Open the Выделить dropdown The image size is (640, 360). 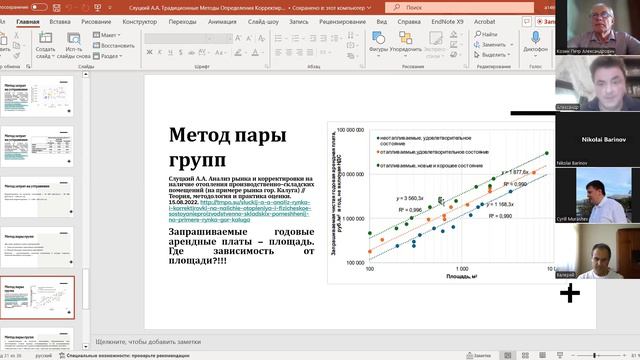492,54
